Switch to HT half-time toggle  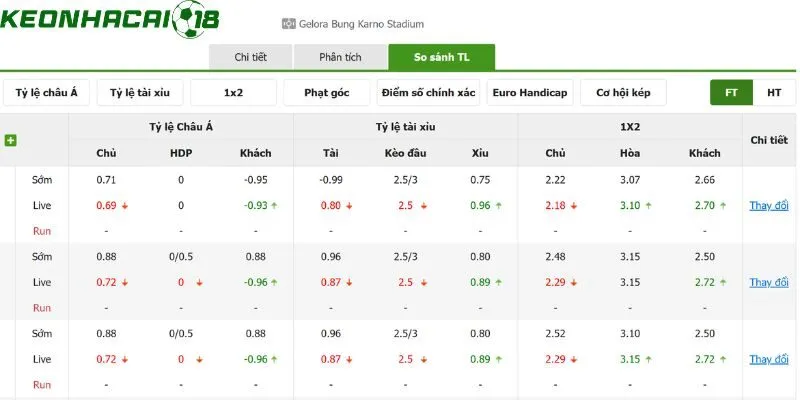click(x=774, y=93)
